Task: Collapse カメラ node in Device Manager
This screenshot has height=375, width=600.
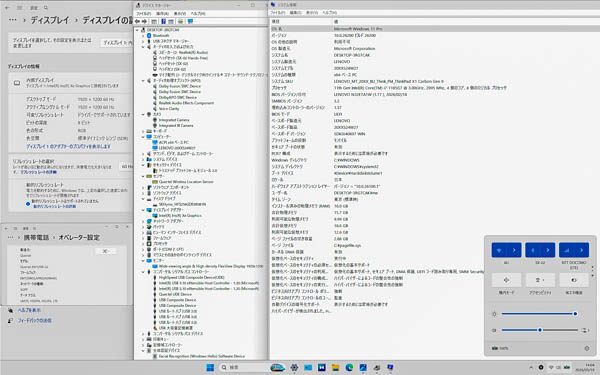Action: tap(143, 114)
